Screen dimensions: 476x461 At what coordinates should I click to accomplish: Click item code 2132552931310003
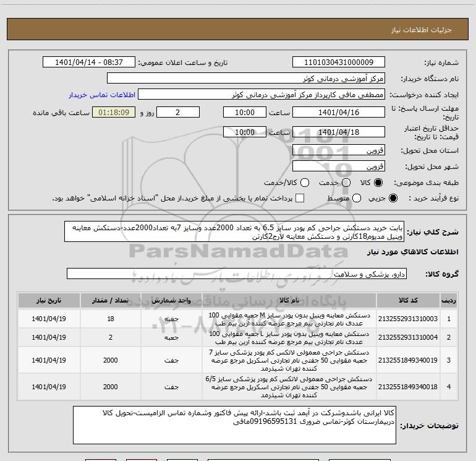point(408,319)
